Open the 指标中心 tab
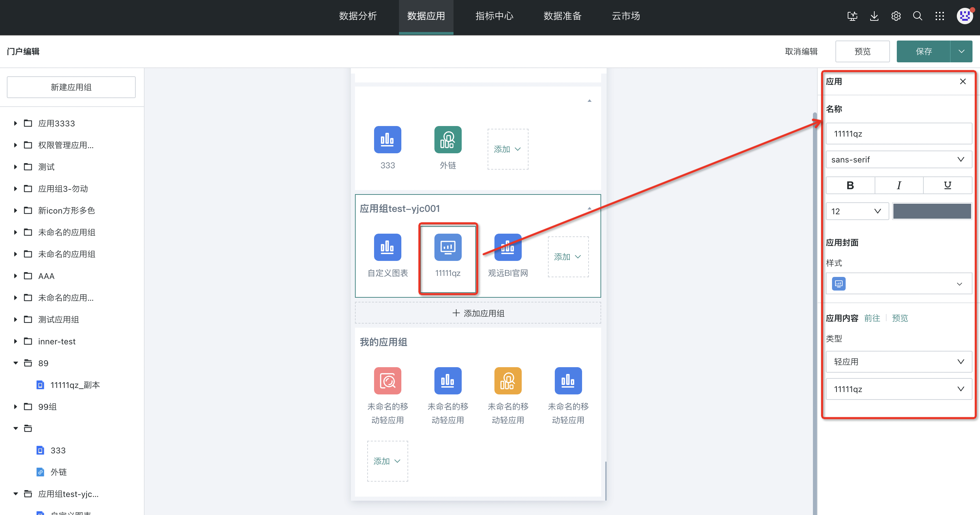Viewport: 980px width, 515px height. click(x=494, y=16)
